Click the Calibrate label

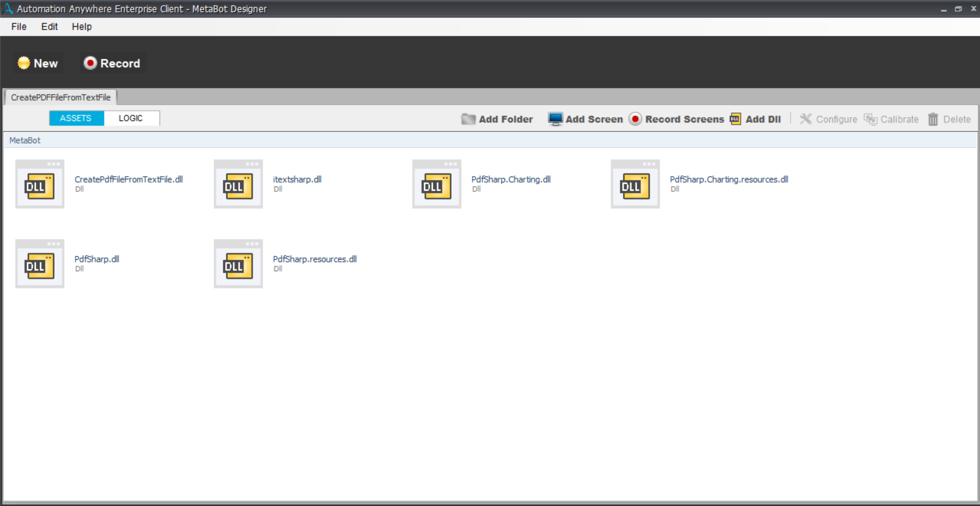coord(899,119)
